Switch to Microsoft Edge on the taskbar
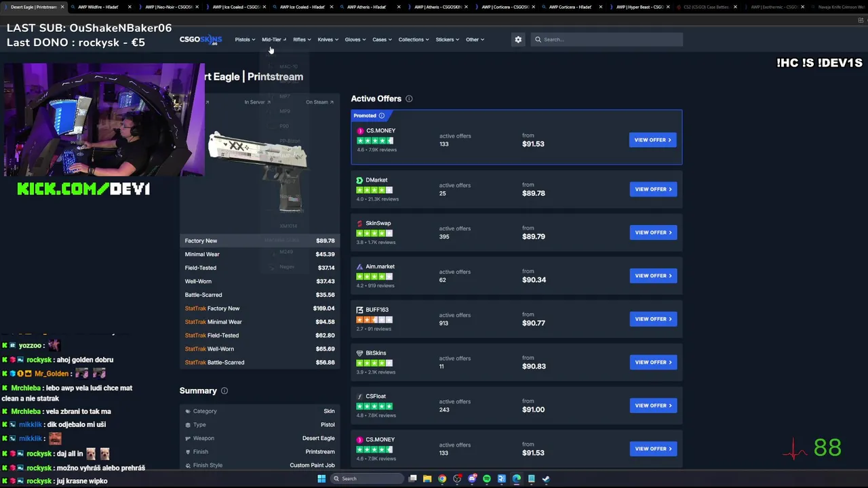Screen dimensions: 868x488 [x=517, y=479]
